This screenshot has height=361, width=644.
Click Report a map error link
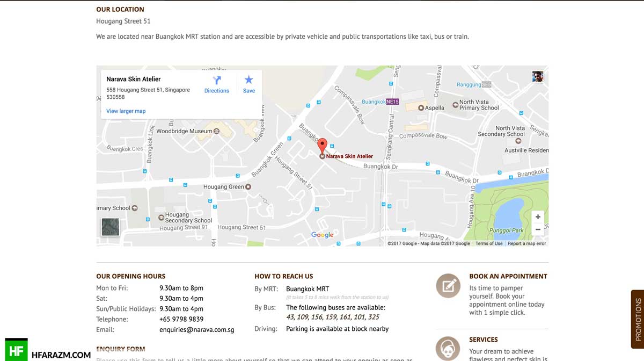pyautogui.click(x=527, y=243)
